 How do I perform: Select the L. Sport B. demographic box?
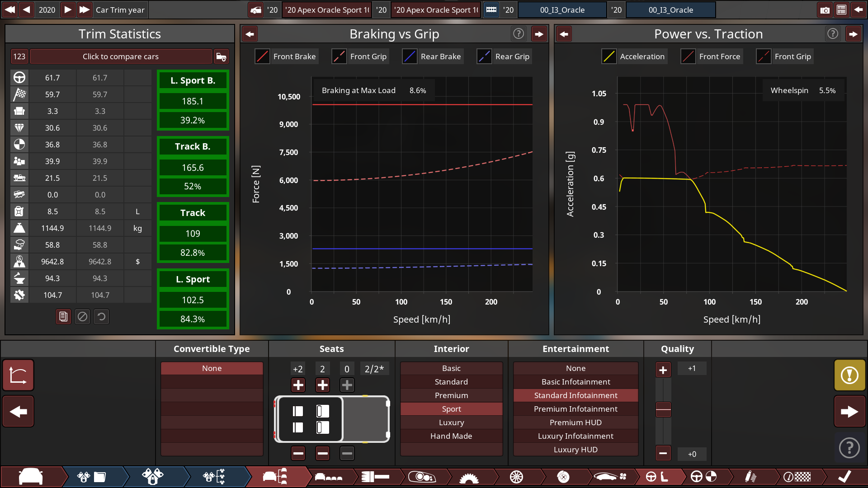tap(193, 100)
